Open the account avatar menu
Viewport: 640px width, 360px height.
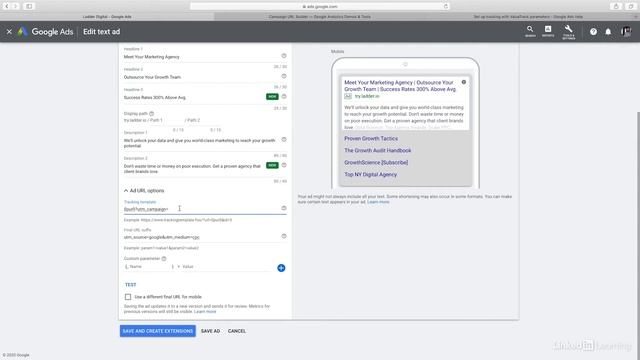pyautogui.click(x=626, y=31)
